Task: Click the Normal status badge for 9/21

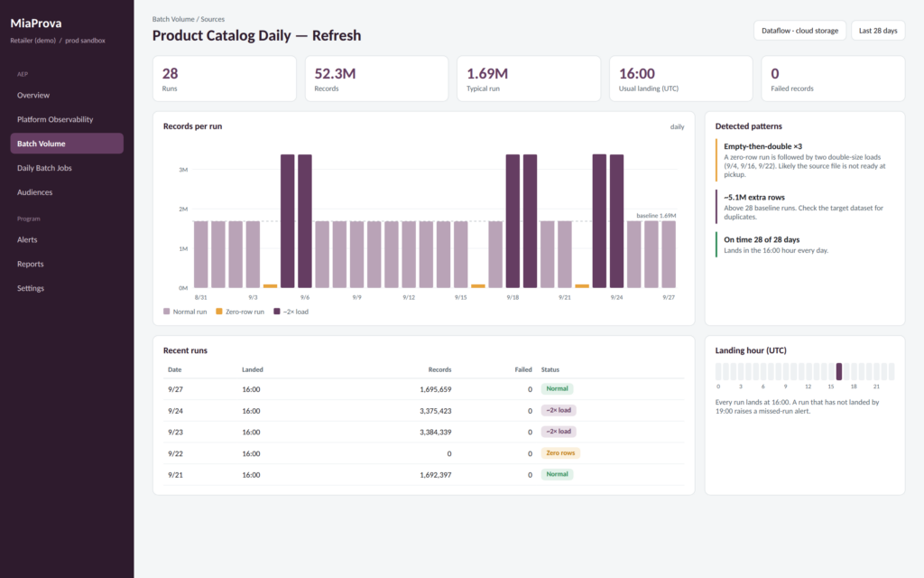Action: click(x=557, y=474)
